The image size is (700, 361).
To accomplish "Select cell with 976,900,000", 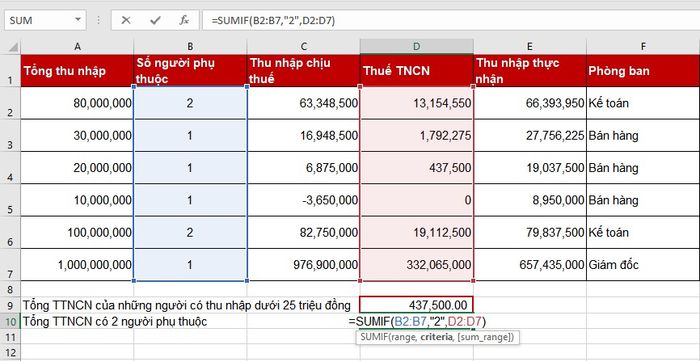I will click(304, 265).
